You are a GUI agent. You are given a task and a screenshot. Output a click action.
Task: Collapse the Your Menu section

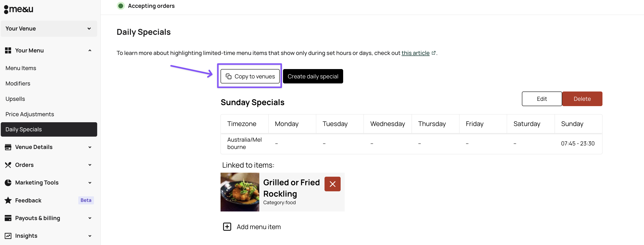click(x=90, y=50)
